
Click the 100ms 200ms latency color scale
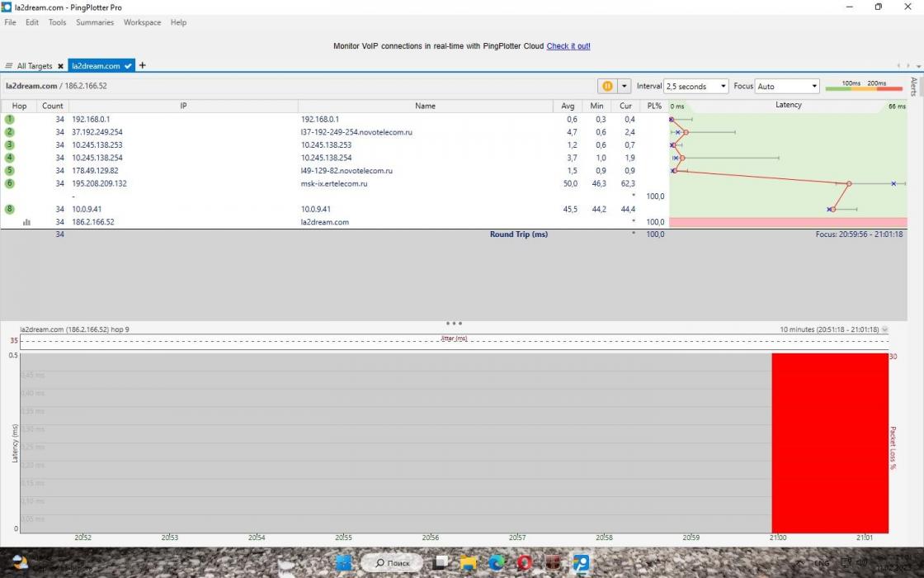coord(864,86)
